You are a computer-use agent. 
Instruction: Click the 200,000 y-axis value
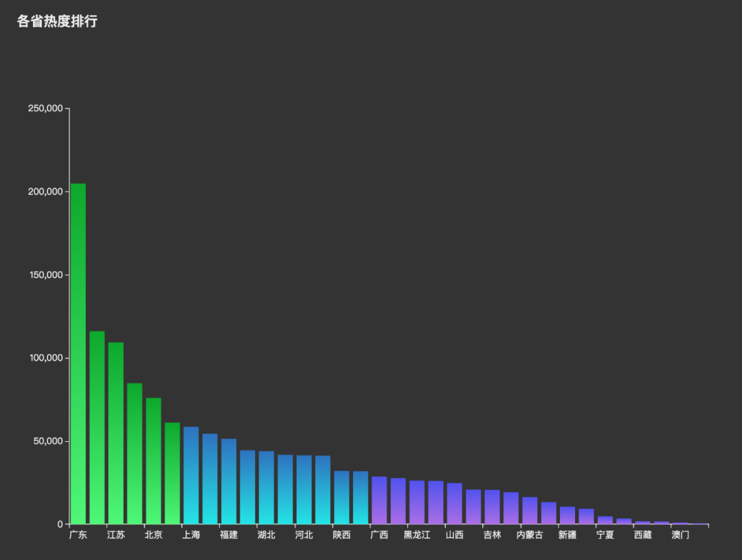pos(45,192)
